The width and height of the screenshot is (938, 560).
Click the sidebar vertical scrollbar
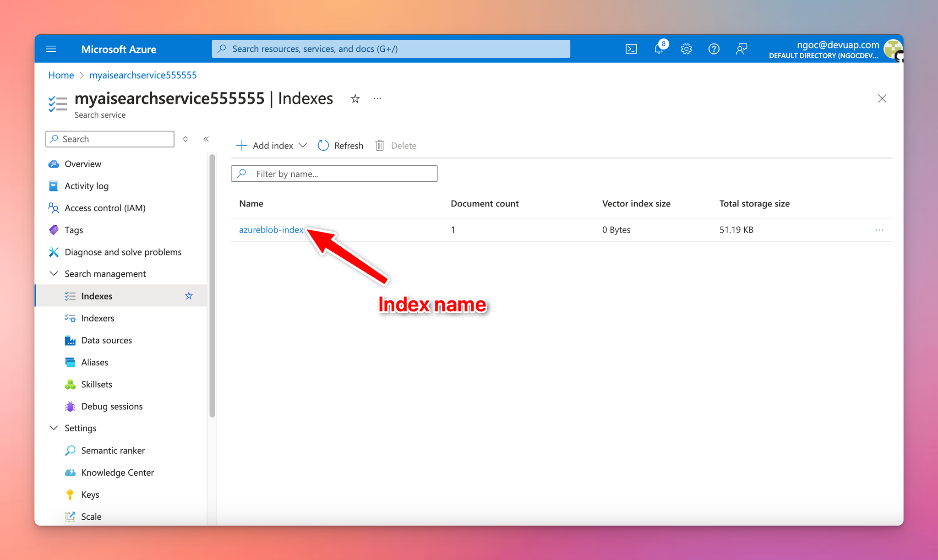(212, 286)
